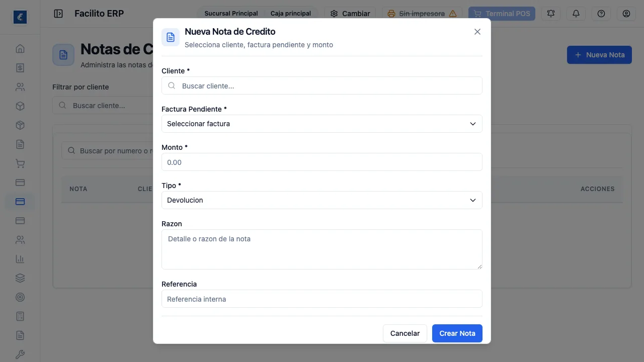Focus the Referencia interna field
644x362 pixels.
point(322,299)
